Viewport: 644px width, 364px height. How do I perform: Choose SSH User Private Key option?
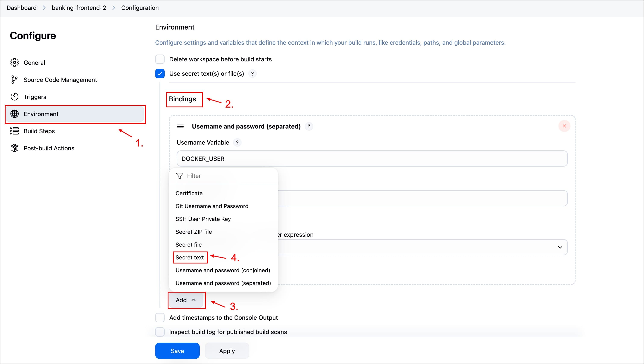(x=203, y=219)
